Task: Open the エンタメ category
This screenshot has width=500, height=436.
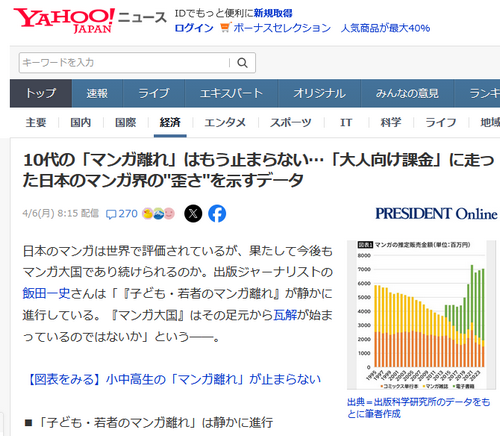Action: [x=225, y=122]
